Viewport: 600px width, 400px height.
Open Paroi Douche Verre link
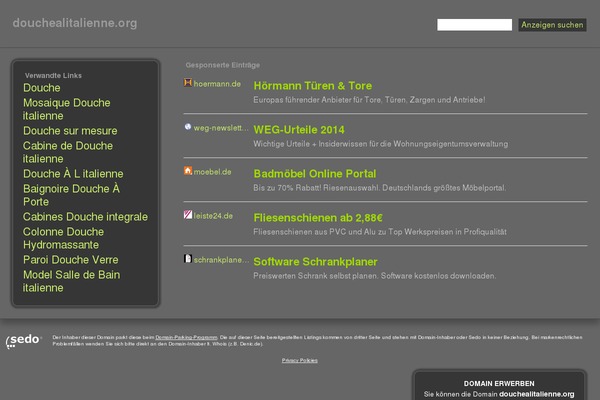tap(71, 260)
